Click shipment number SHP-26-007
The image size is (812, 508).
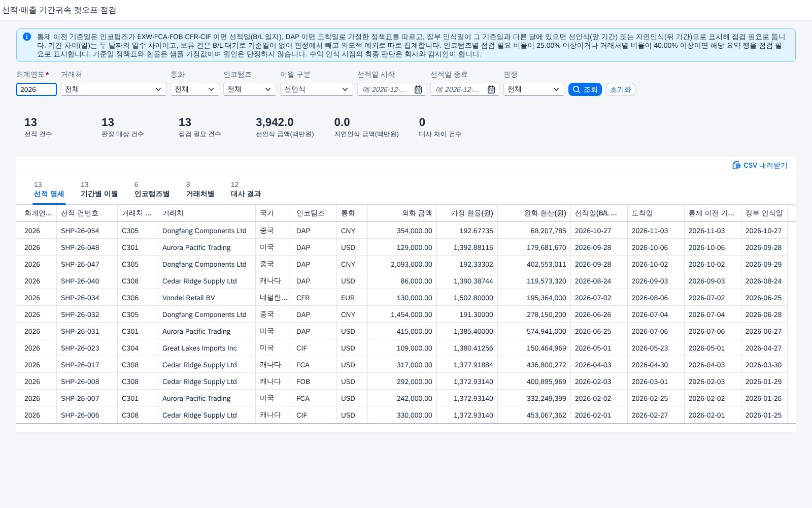(x=80, y=398)
